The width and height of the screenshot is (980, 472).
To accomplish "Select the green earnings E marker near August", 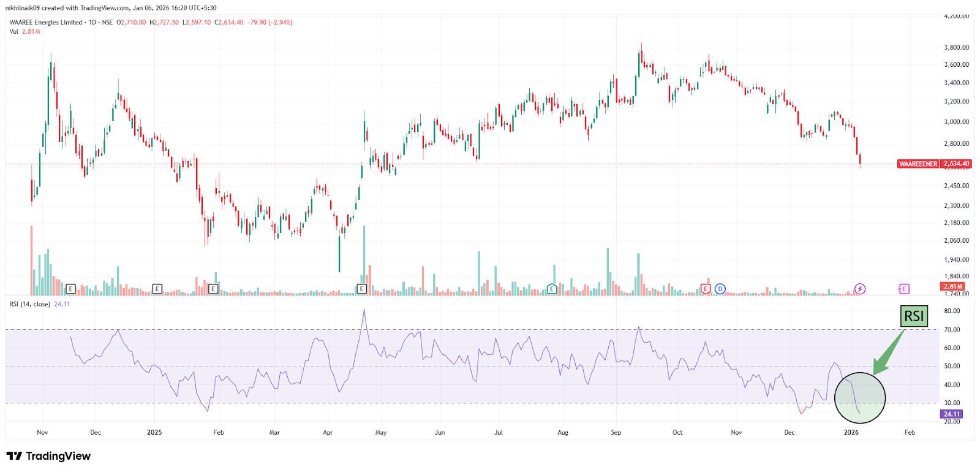I will pyautogui.click(x=552, y=289).
